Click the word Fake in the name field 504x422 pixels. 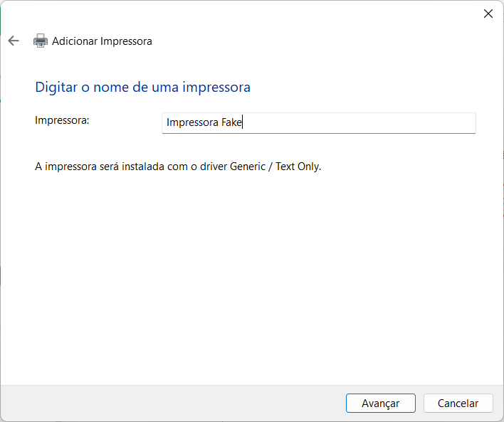point(232,122)
